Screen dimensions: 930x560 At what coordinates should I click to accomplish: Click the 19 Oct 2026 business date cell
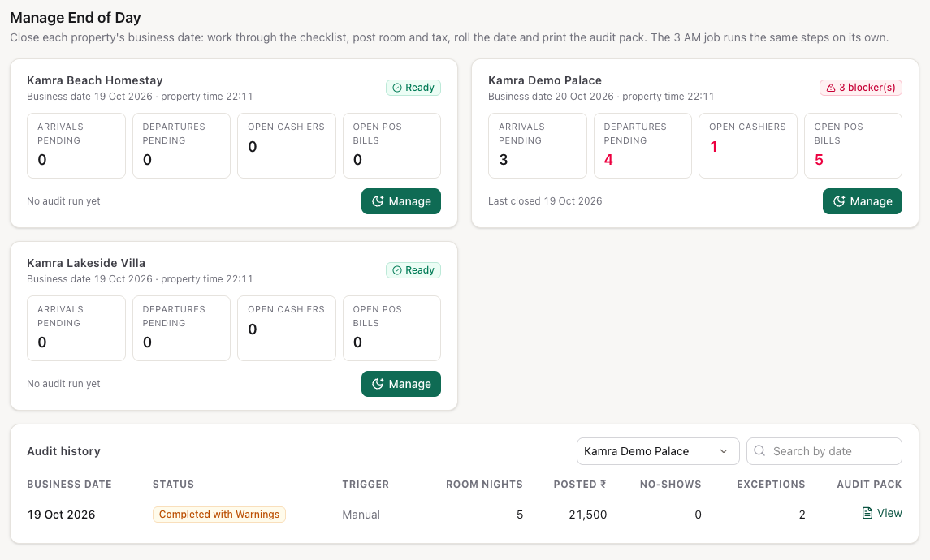[61, 515]
